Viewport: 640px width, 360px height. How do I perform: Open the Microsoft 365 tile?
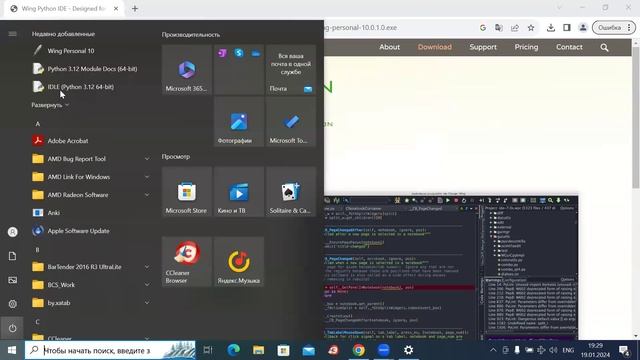pyautogui.click(x=187, y=70)
